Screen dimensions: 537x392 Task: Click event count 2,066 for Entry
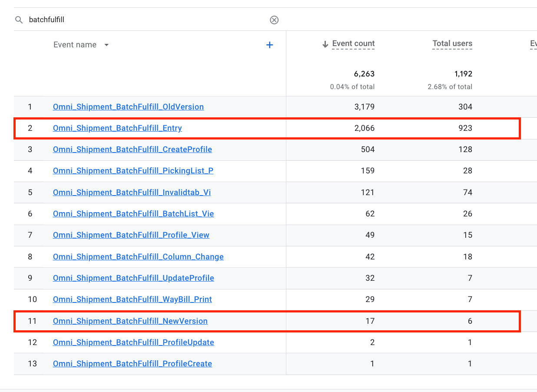[364, 128]
